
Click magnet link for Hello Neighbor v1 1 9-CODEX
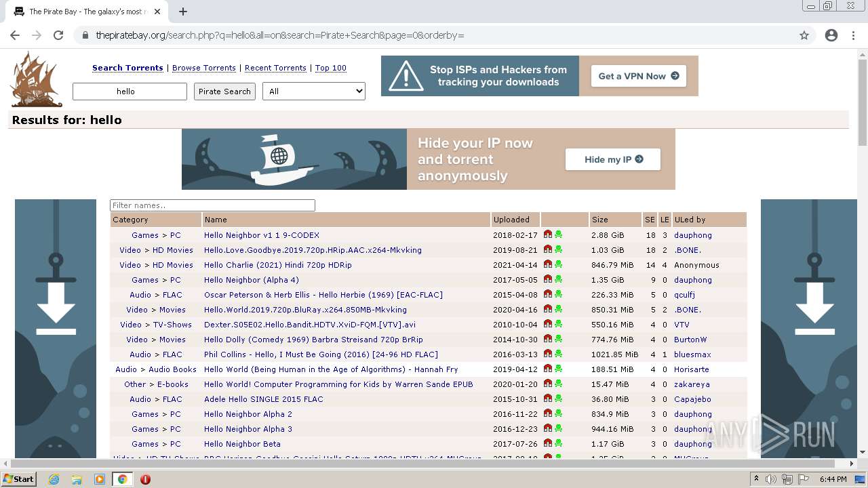point(548,235)
